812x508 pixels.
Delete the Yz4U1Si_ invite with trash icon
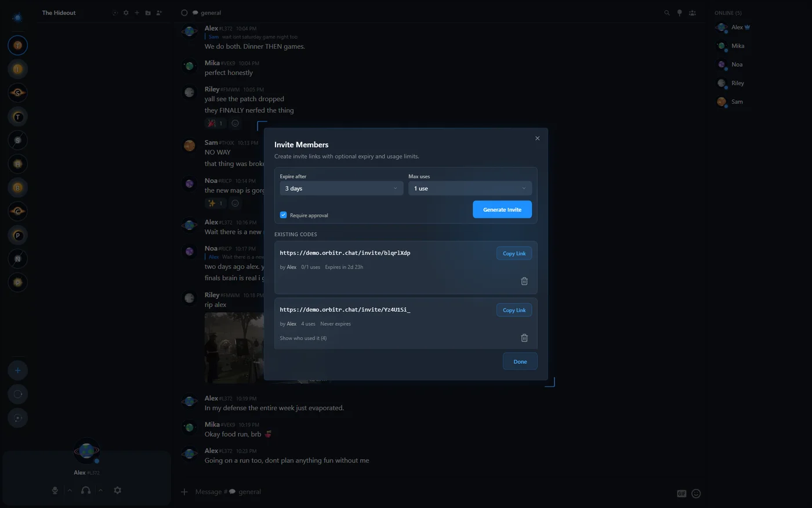[x=524, y=338]
